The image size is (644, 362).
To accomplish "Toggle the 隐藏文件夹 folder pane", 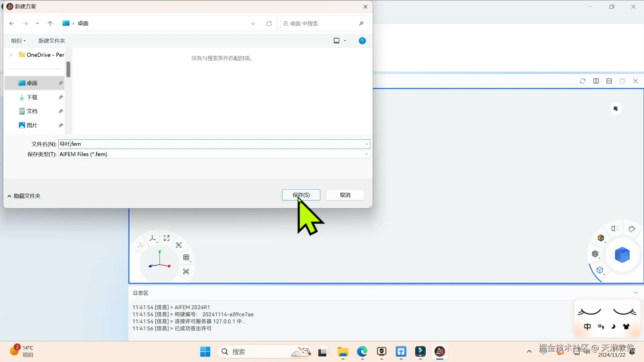I will [24, 196].
